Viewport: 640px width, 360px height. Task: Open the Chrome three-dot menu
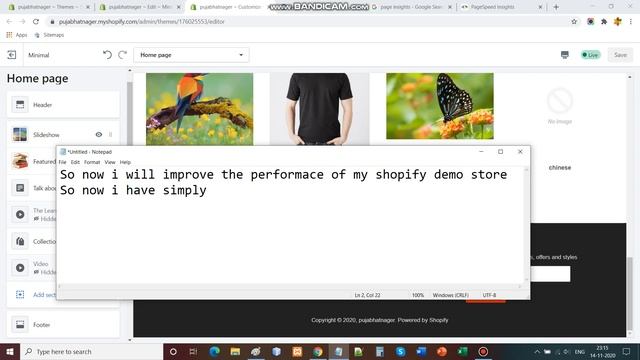click(x=631, y=22)
